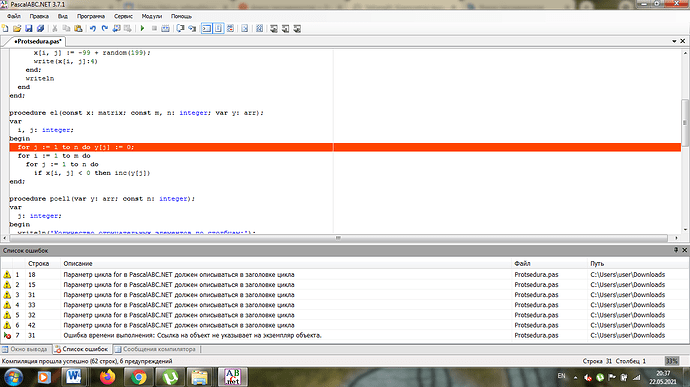Open the Сервис menu

[x=123, y=16]
